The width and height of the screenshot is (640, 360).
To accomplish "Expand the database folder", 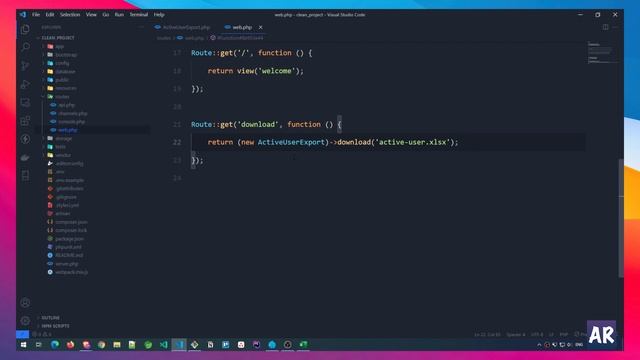I will (65, 71).
